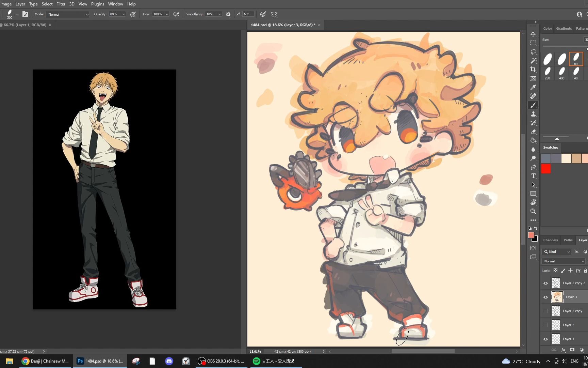Select the Path Selection tool
Viewport: 588px width, 368px height.
(533, 185)
